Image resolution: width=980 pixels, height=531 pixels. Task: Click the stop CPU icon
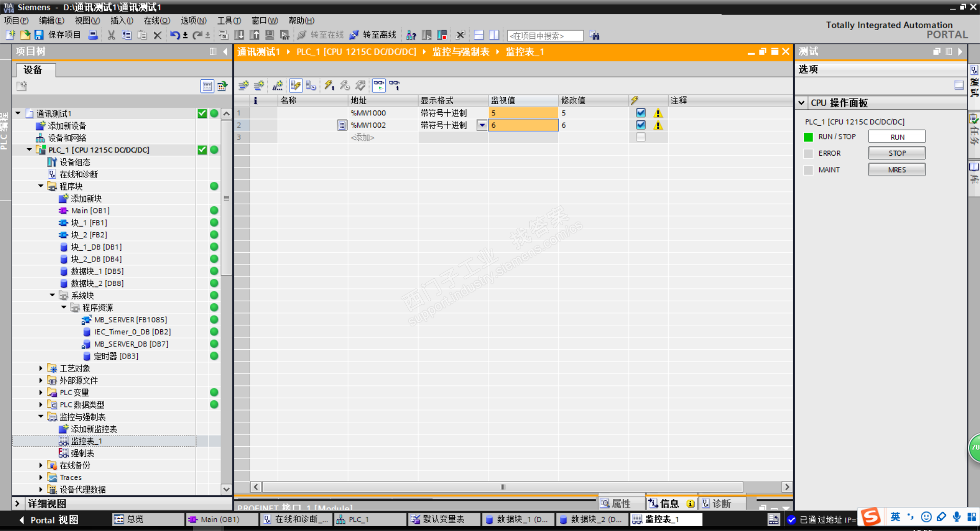tap(442, 35)
